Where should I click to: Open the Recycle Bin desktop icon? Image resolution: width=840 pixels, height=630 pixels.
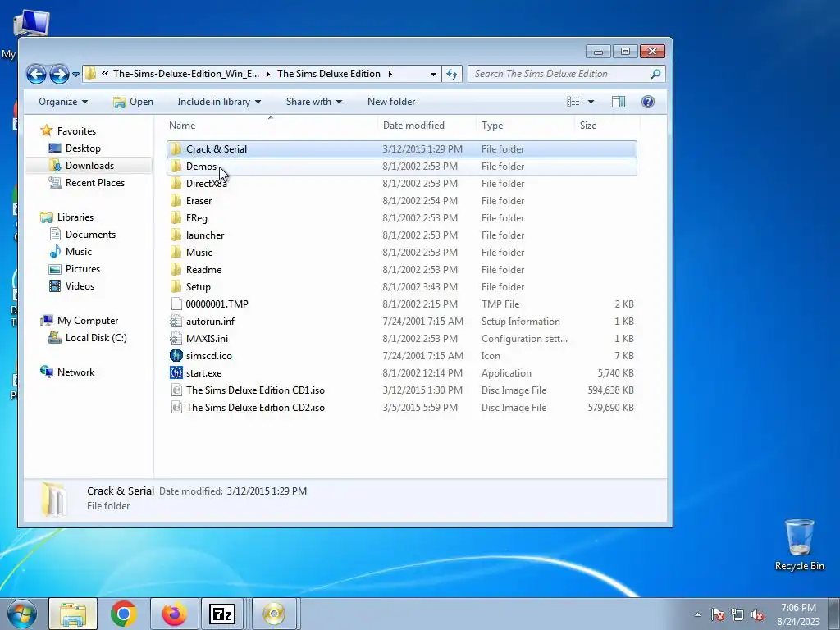point(799,545)
